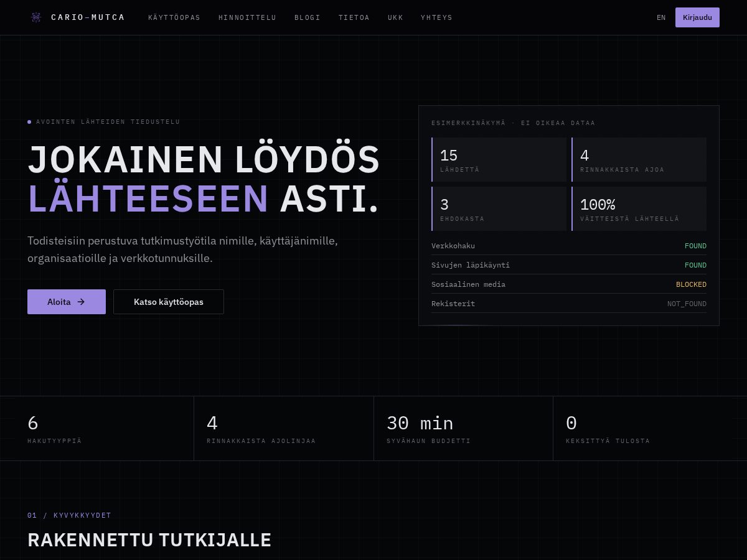The image size is (747, 560).
Task: Open the UKK section
Action: coord(395,17)
